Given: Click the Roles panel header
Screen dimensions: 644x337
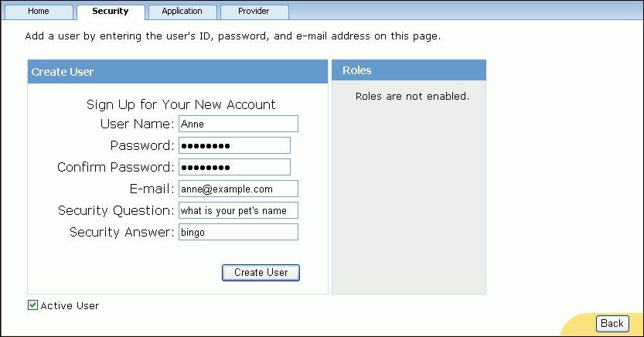Looking at the screenshot, I should (408, 70).
